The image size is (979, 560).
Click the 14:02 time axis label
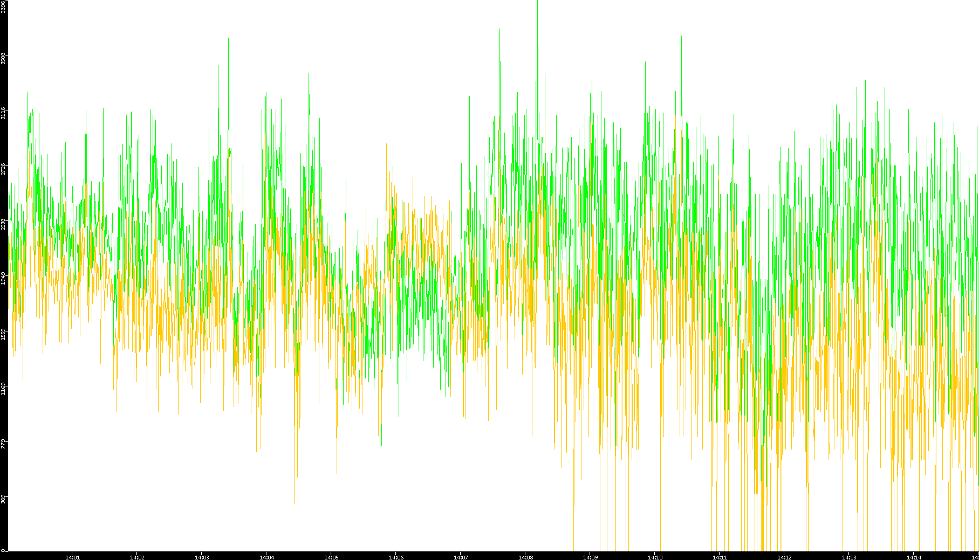tap(137, 557)
